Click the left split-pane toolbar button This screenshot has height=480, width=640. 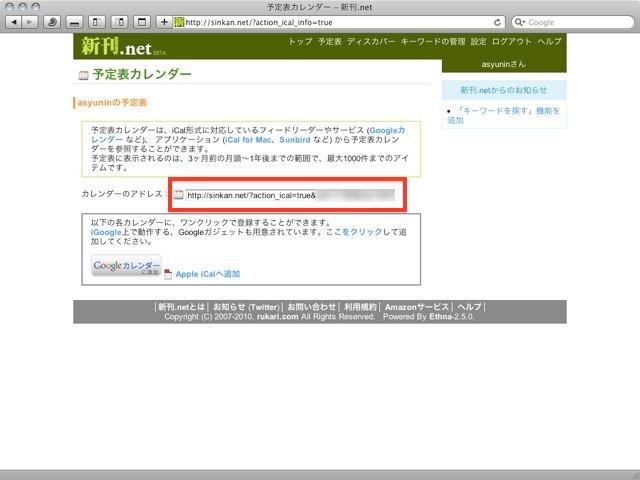pyautogui.click(x=97, y=22)
